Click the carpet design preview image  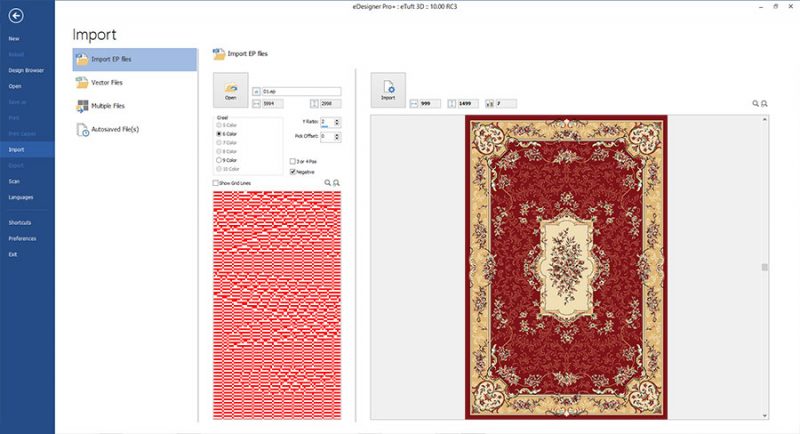click(566, 267)
